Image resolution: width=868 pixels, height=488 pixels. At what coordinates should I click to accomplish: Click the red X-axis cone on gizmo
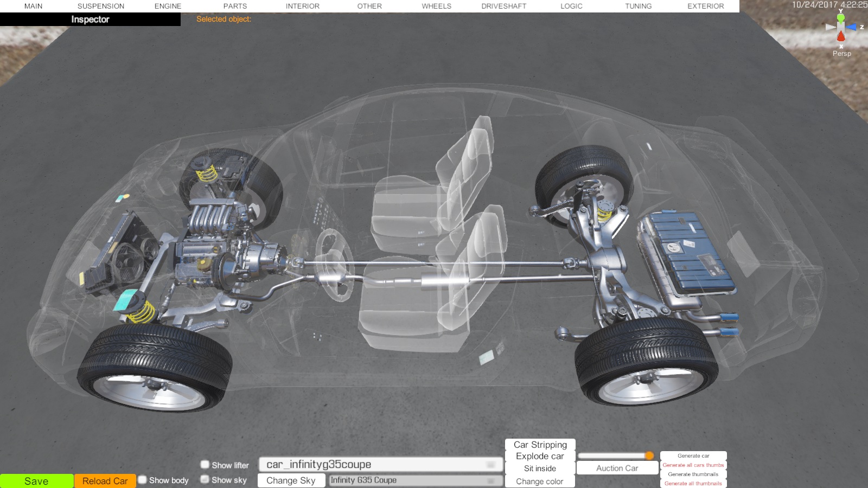[x=841, y=37]
